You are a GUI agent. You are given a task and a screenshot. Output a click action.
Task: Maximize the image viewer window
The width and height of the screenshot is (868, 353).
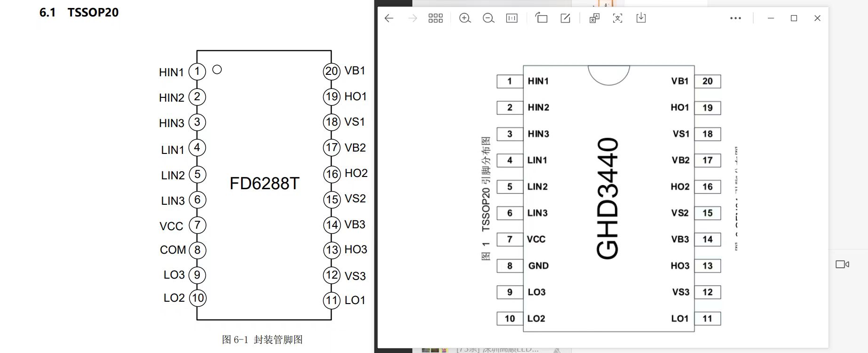794,18
